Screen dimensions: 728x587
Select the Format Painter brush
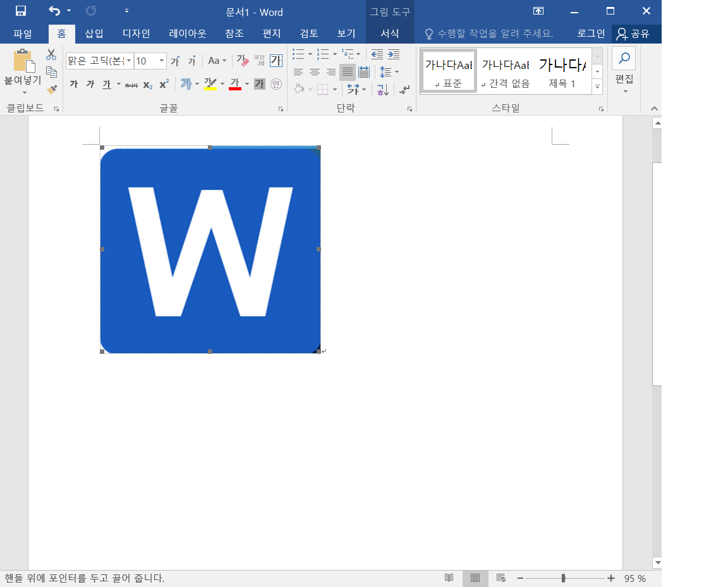click(x=52, y=88)
